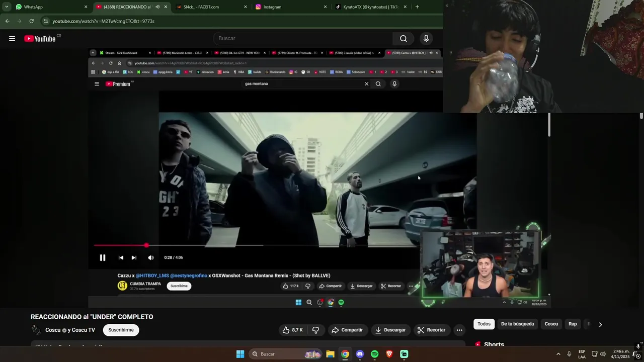Click Spotify icon in the streamed taskbar

coord(341,302)
